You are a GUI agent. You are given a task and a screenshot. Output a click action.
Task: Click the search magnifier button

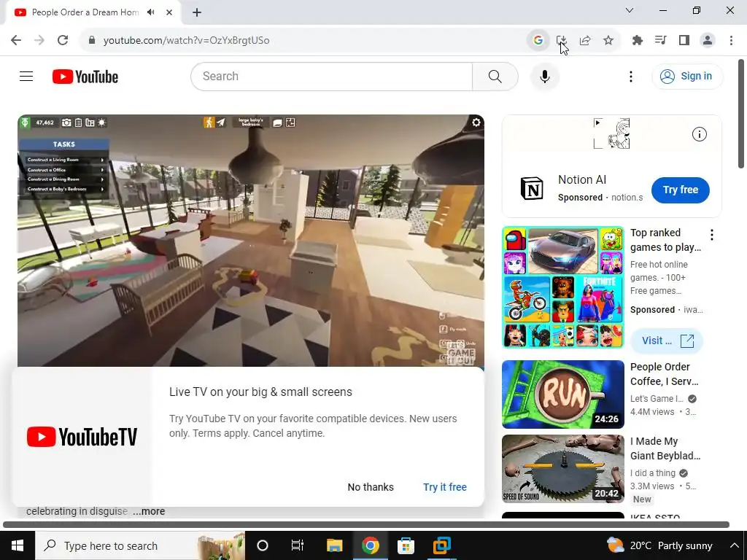point(495,76)
